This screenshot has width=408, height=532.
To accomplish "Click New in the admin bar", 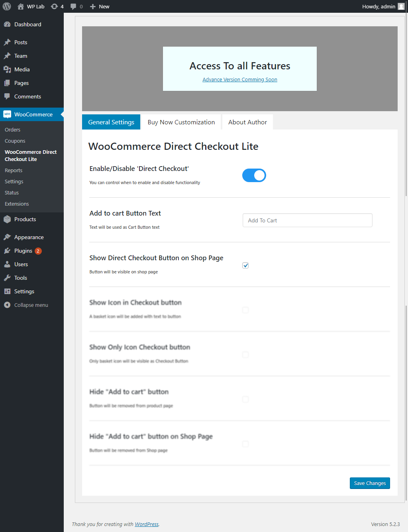I will (104, 6).
